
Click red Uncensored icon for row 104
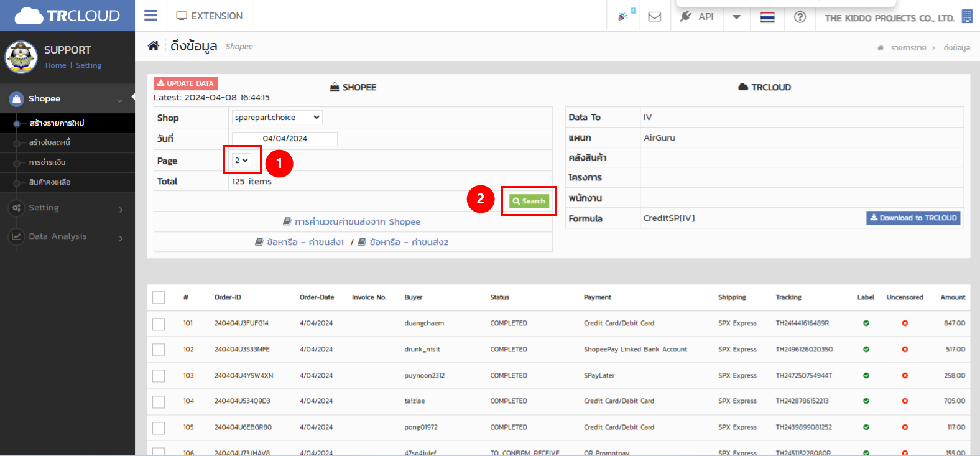905,401
